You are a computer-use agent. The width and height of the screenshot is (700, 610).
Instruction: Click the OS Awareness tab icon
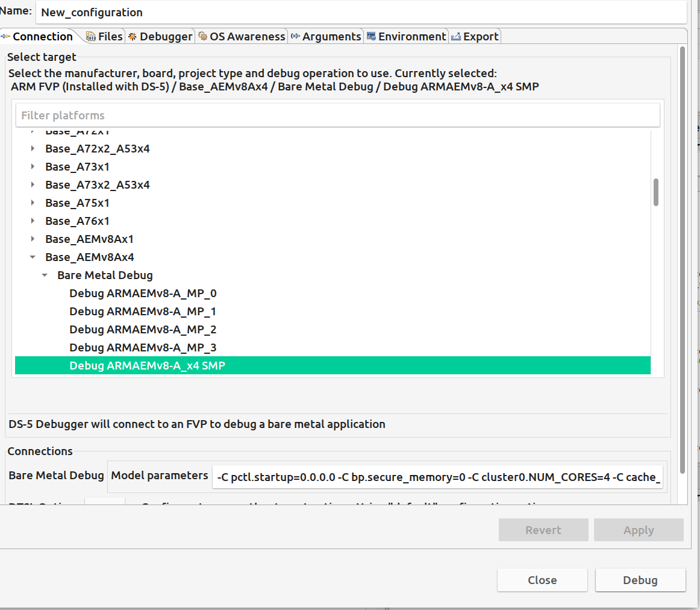click(x=204, y=36)
